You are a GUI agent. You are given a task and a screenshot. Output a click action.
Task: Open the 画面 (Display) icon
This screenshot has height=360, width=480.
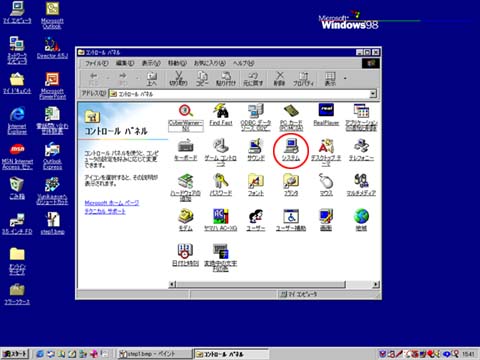(x=326, y=220)
